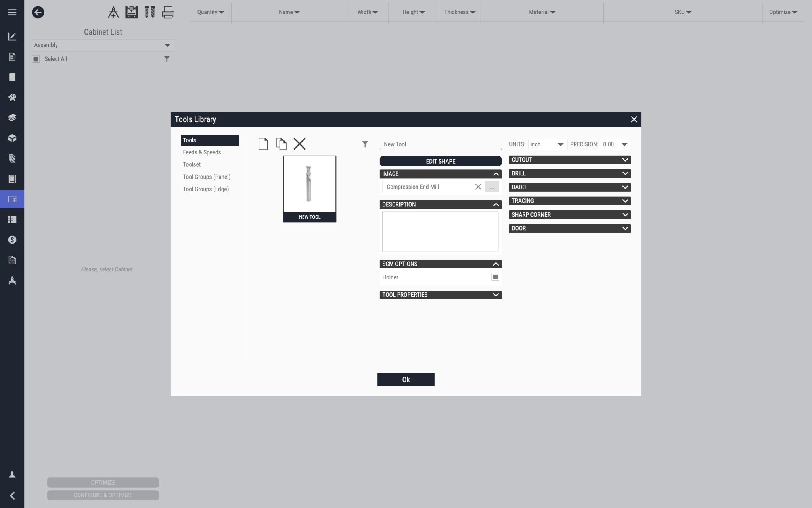Screen dimensions: 812x508
Task: Open the drafting compass tool in the toolbar
Action: [x=113, y=12]
